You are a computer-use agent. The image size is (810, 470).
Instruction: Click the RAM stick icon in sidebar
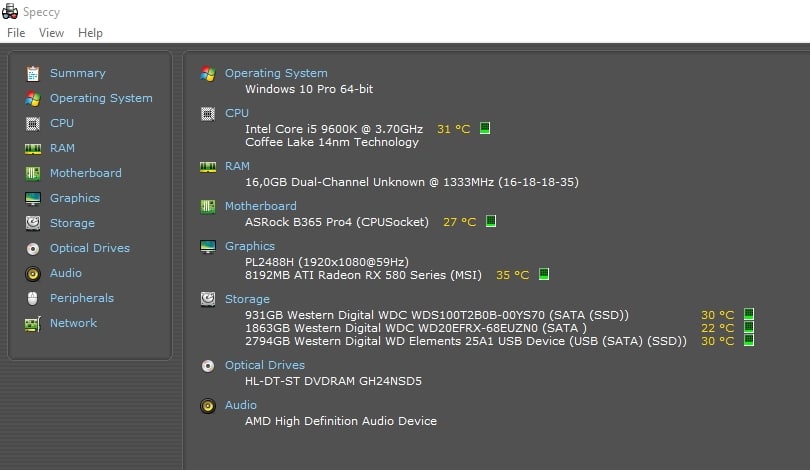coord(33,149)
